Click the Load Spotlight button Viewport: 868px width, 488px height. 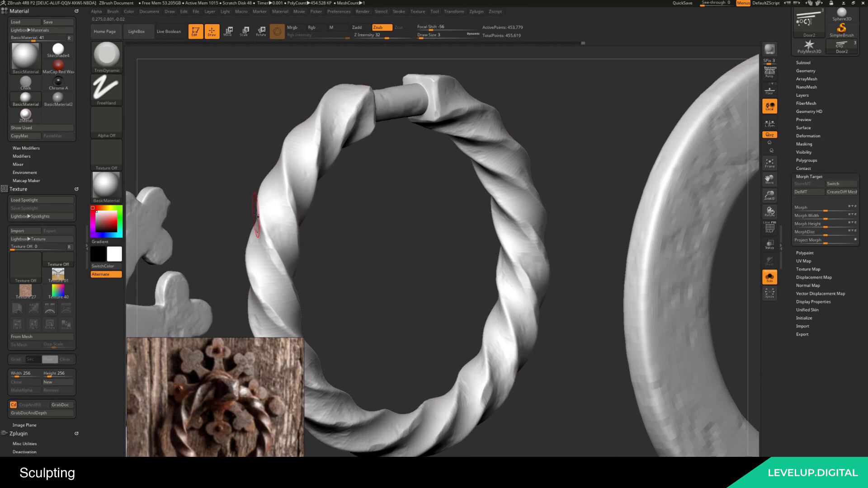click(41, 200)
